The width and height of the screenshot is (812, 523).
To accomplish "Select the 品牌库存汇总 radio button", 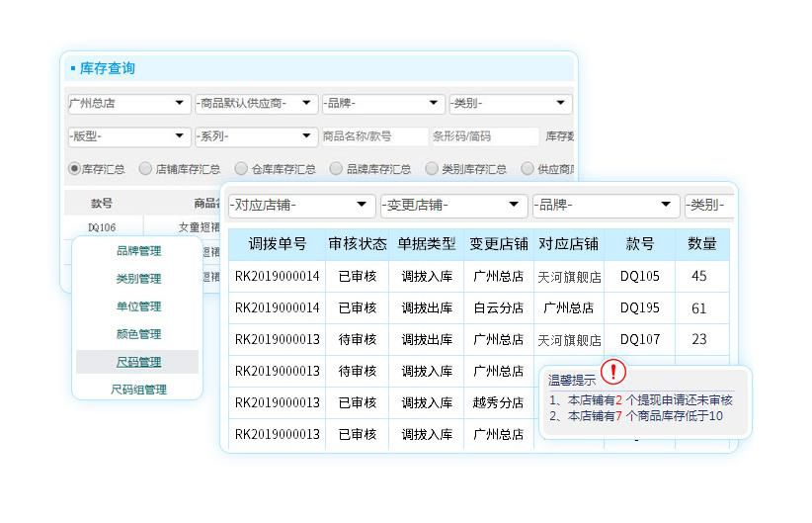I will pos(336,168).
